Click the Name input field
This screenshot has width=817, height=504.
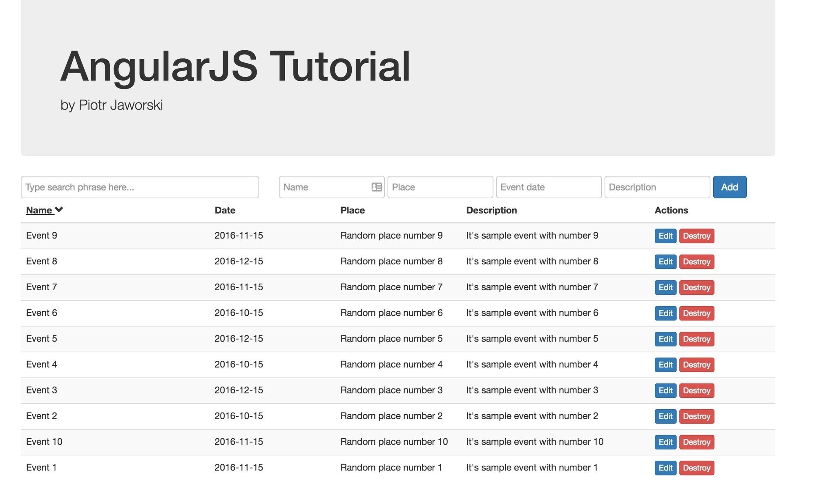[x=331, y=187]
